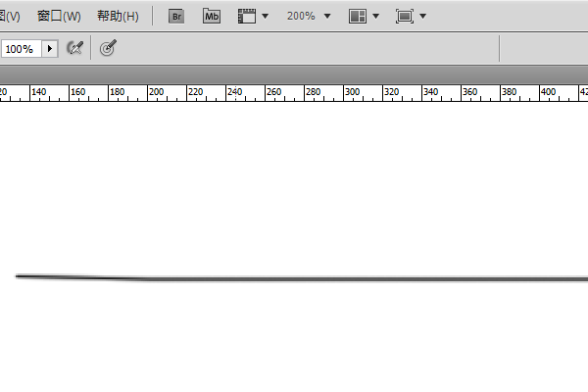
Task: Launch Adobe Bridge with Br icon
Action: (176, 17)
